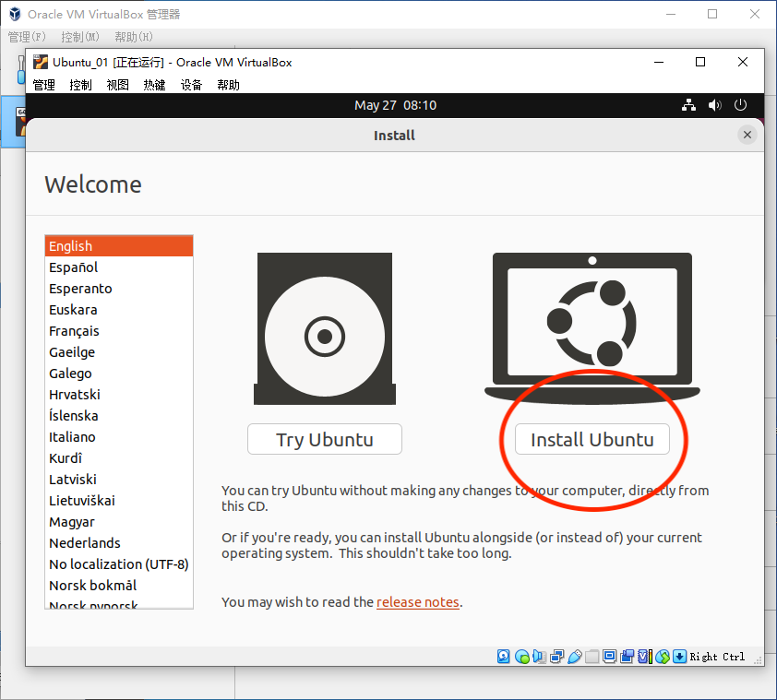This screenshot has width=777, height=700.
Task: Click the Try Ubuntu button
Action: click(x=325, y=439)
